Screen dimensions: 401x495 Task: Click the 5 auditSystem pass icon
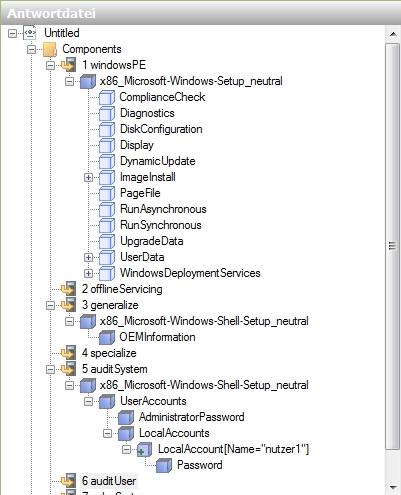click(69, 369)
